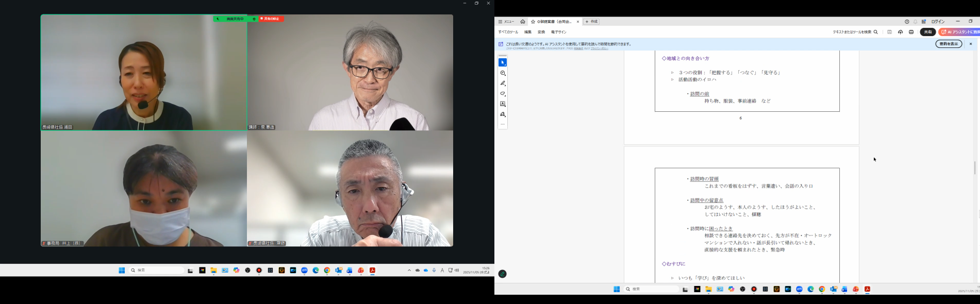980x304 pixels.
Task: Open the すべてのツール tab
Action: 508,32
